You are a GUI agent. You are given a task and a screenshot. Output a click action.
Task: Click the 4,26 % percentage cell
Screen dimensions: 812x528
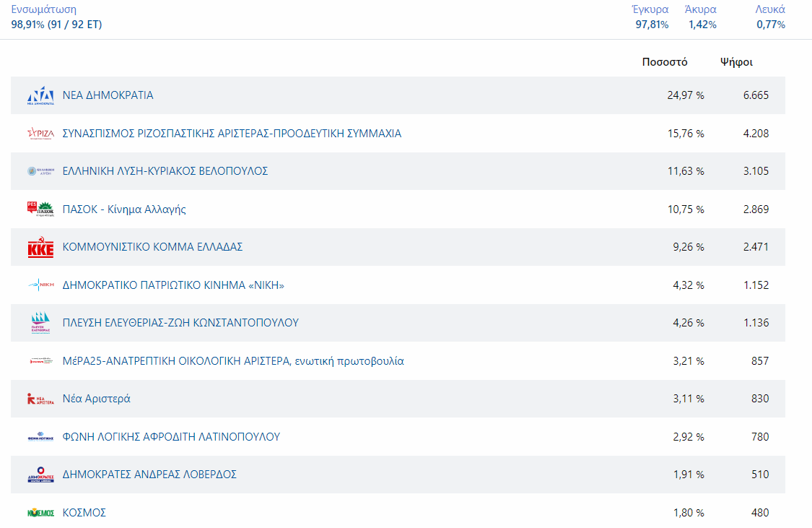pyautogui.click(x=689, y=323)
